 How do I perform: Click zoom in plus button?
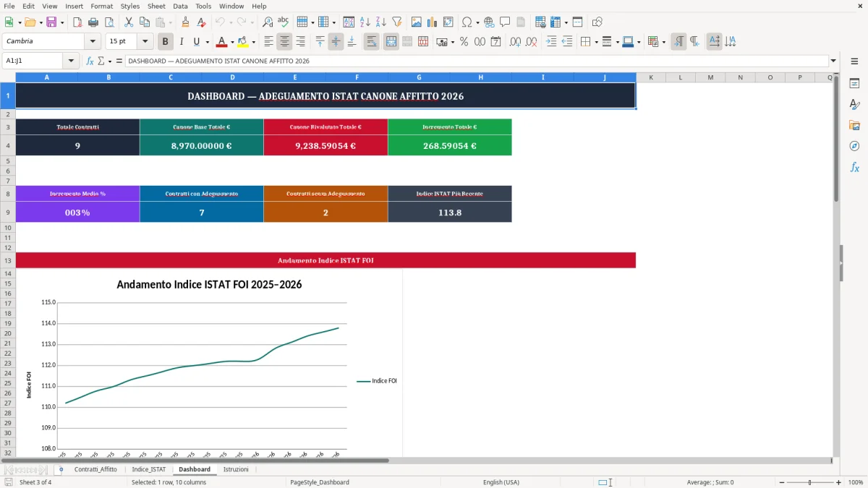(x=838, y=482)
